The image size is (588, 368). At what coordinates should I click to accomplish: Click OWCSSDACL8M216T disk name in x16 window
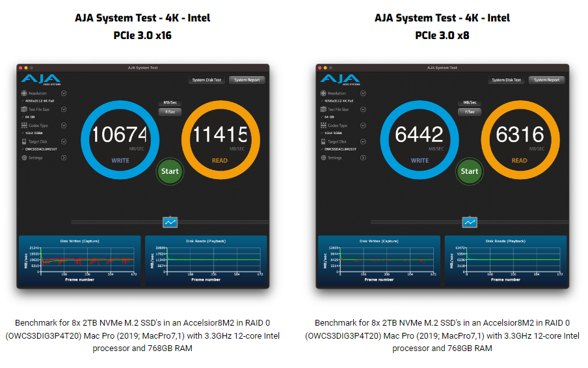41,149
